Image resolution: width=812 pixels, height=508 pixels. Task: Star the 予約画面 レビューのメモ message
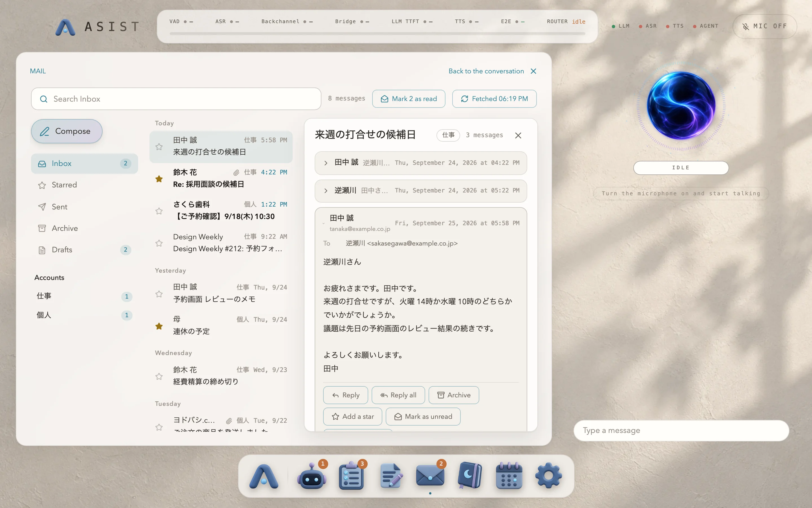(x=159, y=294)
